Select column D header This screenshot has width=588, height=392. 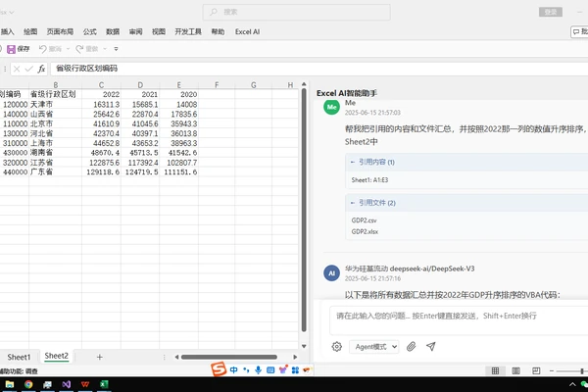pos(140,85)
